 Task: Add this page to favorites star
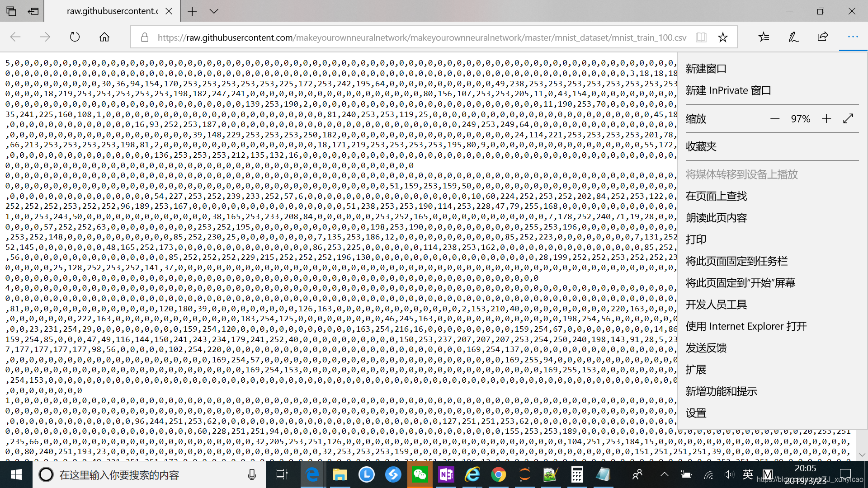[723, 37]
